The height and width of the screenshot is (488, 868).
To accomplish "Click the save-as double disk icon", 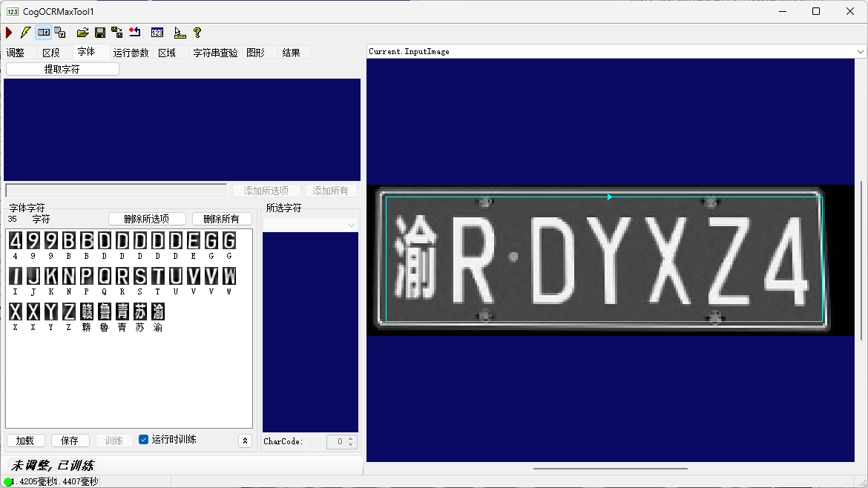I will coord(116,33).
